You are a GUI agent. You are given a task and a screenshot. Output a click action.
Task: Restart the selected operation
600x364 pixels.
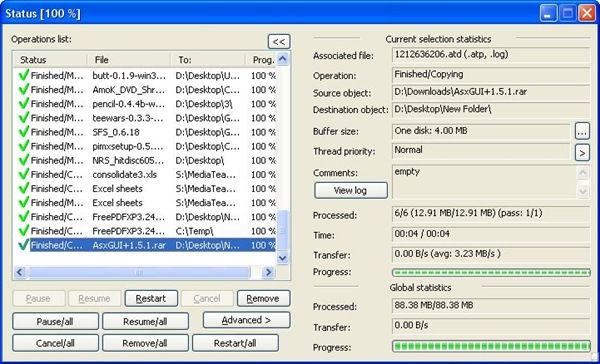coord(151,299)
